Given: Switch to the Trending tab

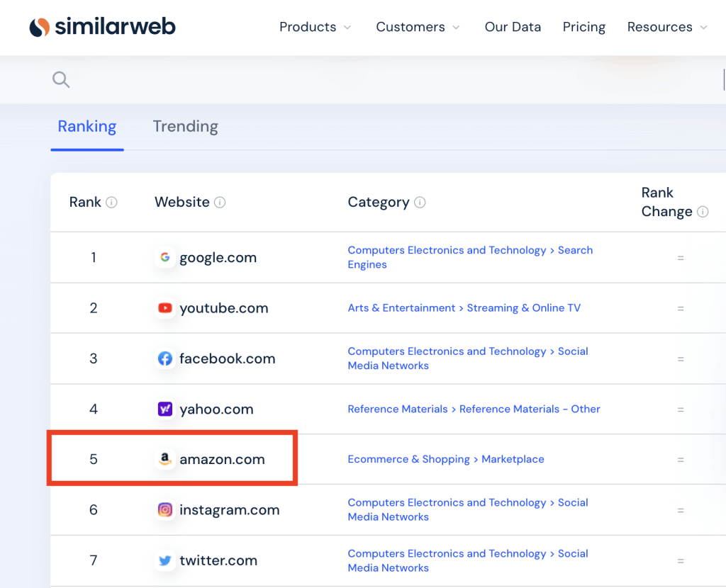Looking at the screenshot, I should pos(185,126).
